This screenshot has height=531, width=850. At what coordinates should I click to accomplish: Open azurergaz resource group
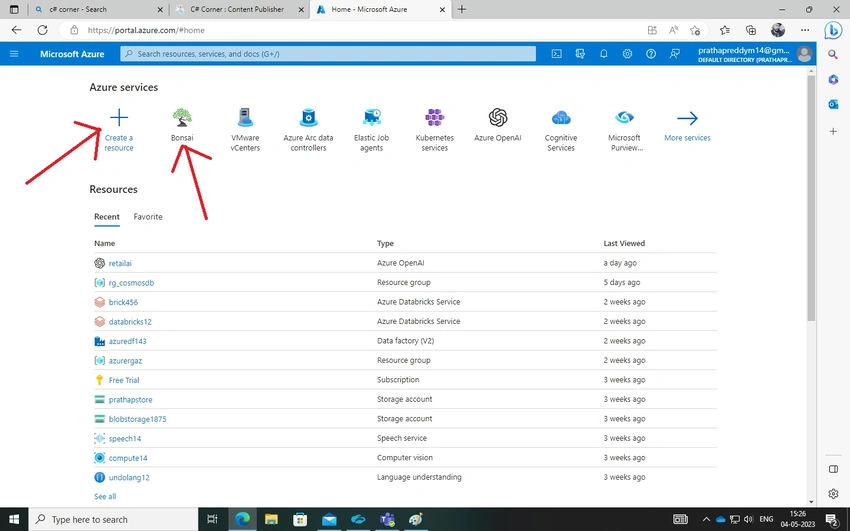125,361
